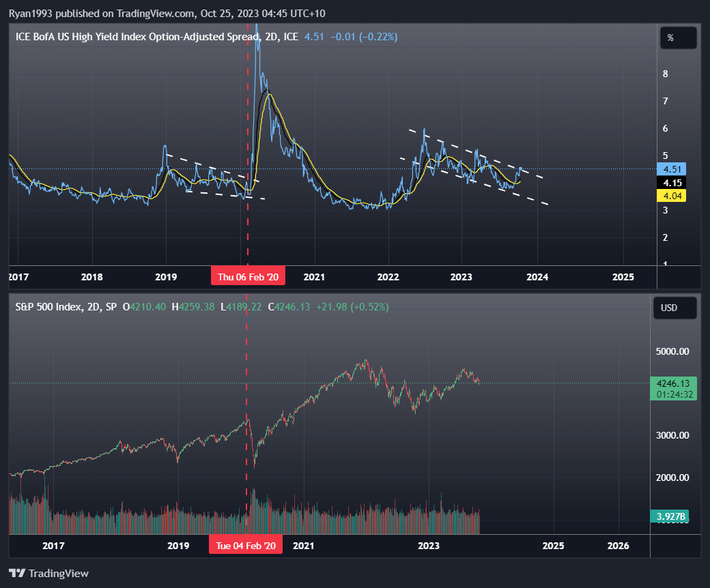Select the black 4.15 value label
This screenshot has width=710, height=588.
click(672, 183)
